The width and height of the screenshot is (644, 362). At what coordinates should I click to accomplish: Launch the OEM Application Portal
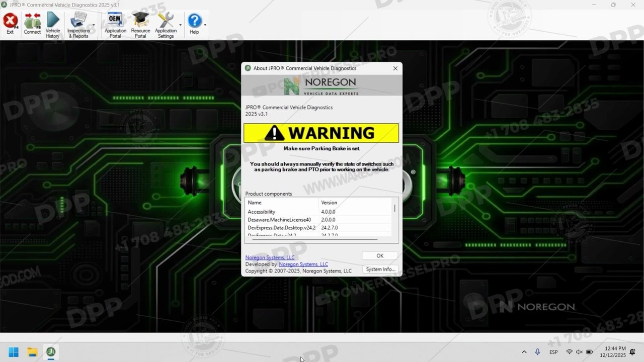pyautogui.click(x=115, y=25)
